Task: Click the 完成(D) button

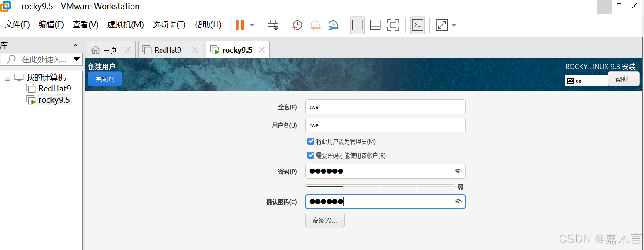Action: (x=105, y=79)
